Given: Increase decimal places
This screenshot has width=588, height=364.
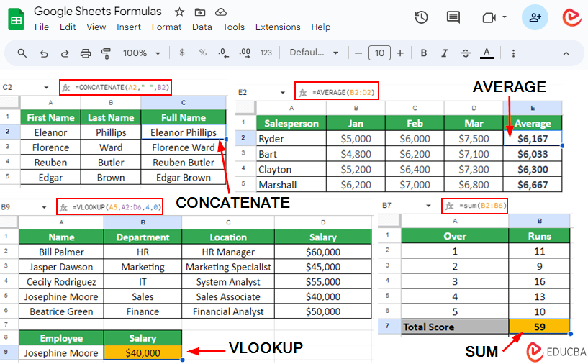Looking at the screenshot, I should coord(245,53).
